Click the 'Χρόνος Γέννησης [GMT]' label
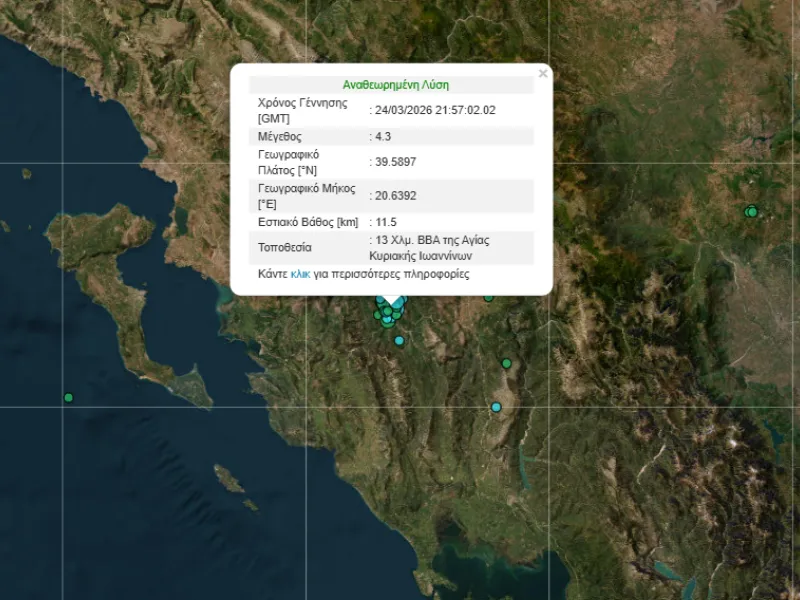Screen dimensions: 800x600 click(x=302, y=110)
